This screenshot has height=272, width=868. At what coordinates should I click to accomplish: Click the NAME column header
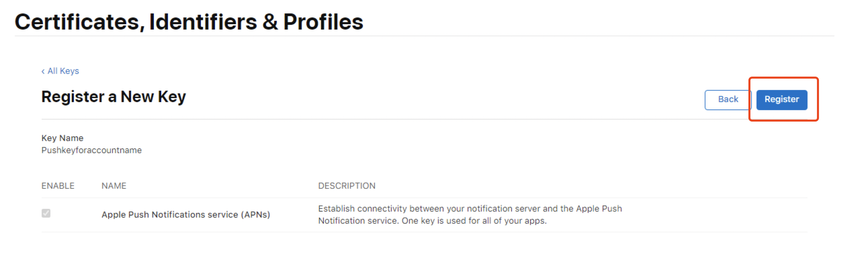(114, 186)
